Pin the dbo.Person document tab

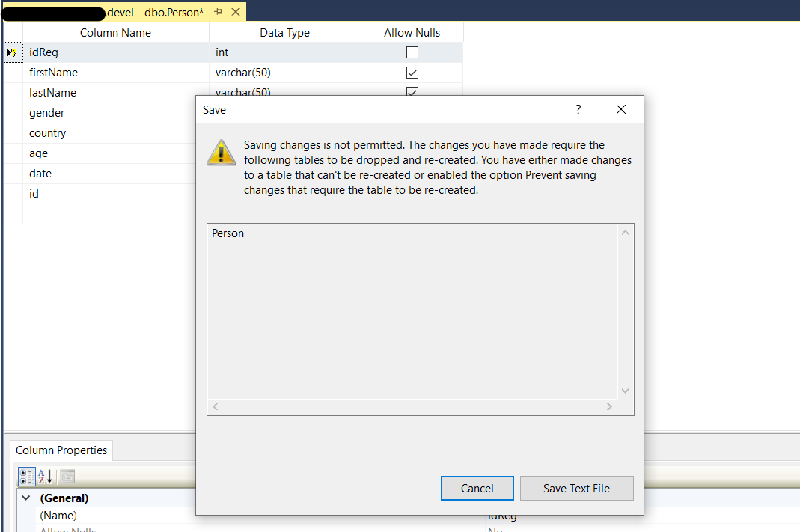[218, 12]
